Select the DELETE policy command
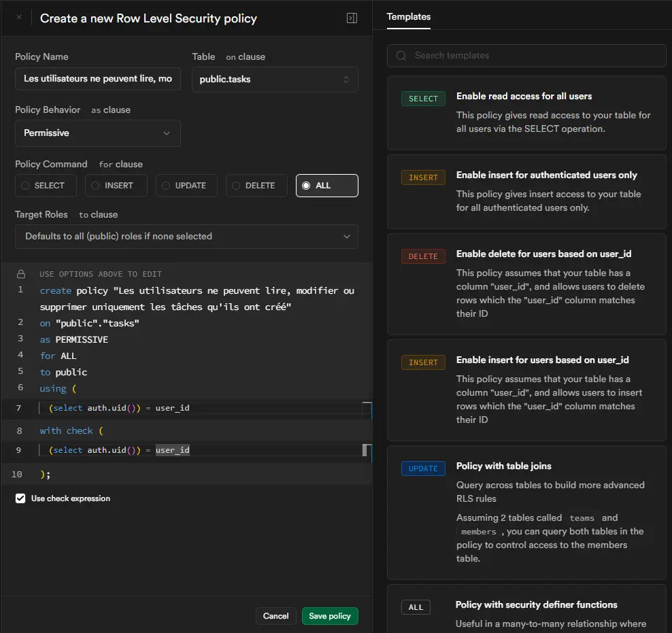 [x=256, y=186]
